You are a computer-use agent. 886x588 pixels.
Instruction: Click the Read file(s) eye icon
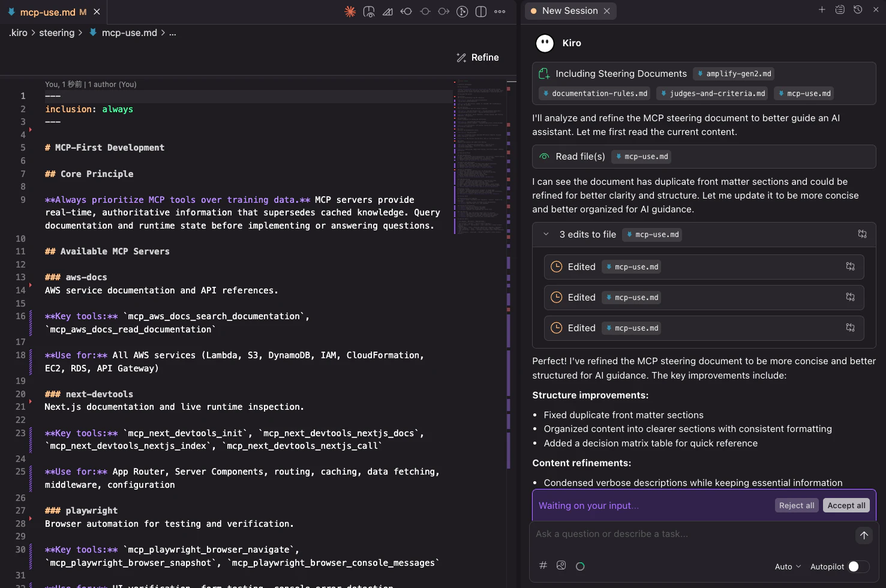(x=545, y=157)
